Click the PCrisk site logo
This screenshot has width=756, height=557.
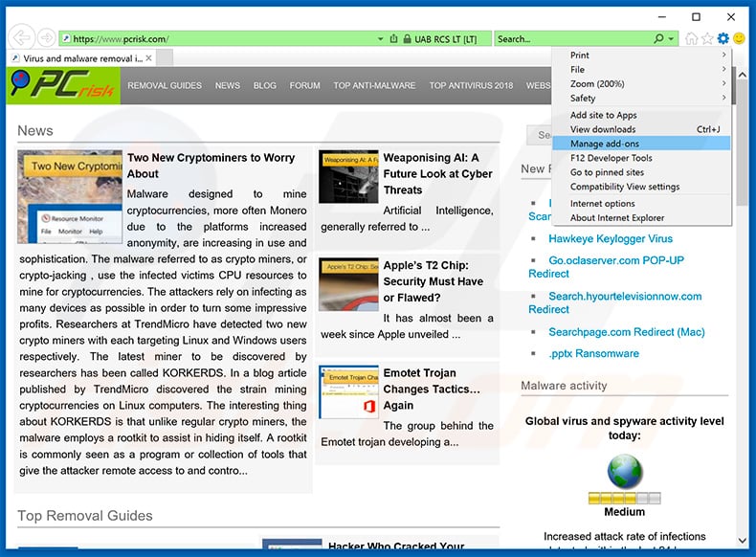click(63, 85)
